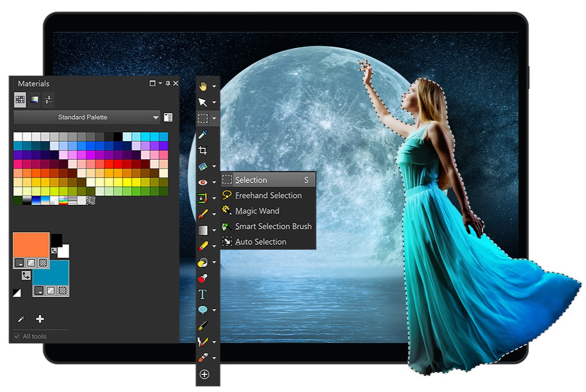Open the Standard Palette dropdown
586x392 pixels.
[x=87, y=117]
